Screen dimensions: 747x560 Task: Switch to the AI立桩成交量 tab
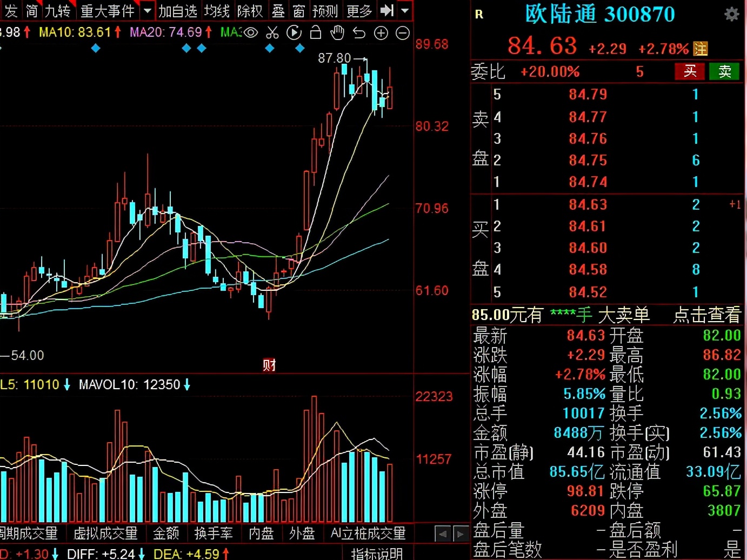point(368,534)
